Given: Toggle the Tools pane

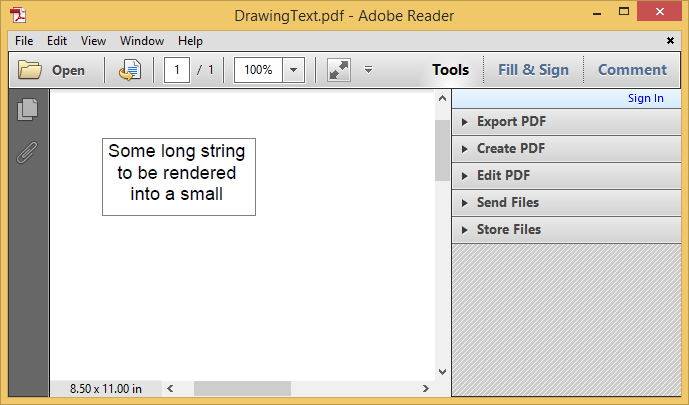Looking at the screenshot, I should pos(450,70).
